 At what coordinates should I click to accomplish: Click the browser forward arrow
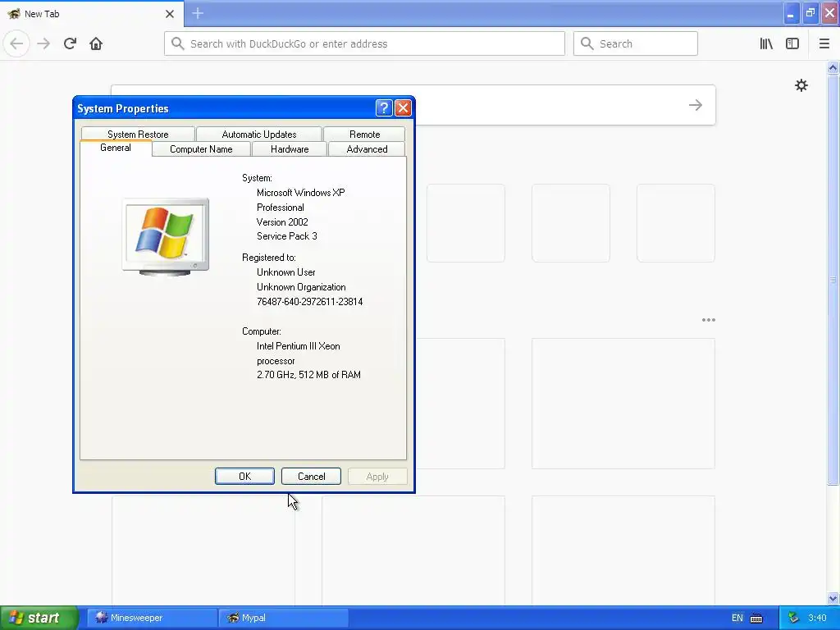(43, 43)
